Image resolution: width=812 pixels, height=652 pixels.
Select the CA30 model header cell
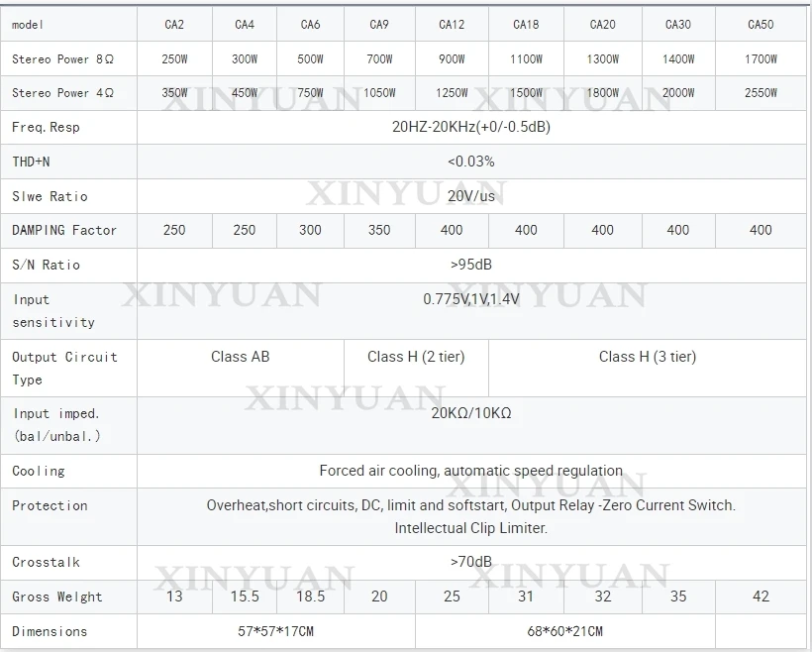[x=678, y=25]
